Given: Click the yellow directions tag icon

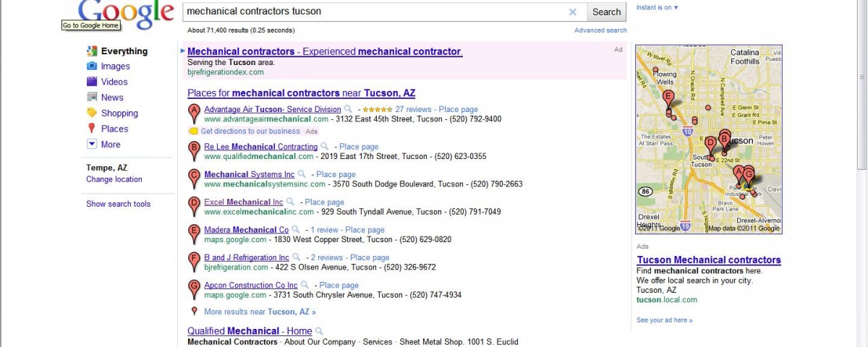Looking at the screenshot, I should [x=193, y=131].
